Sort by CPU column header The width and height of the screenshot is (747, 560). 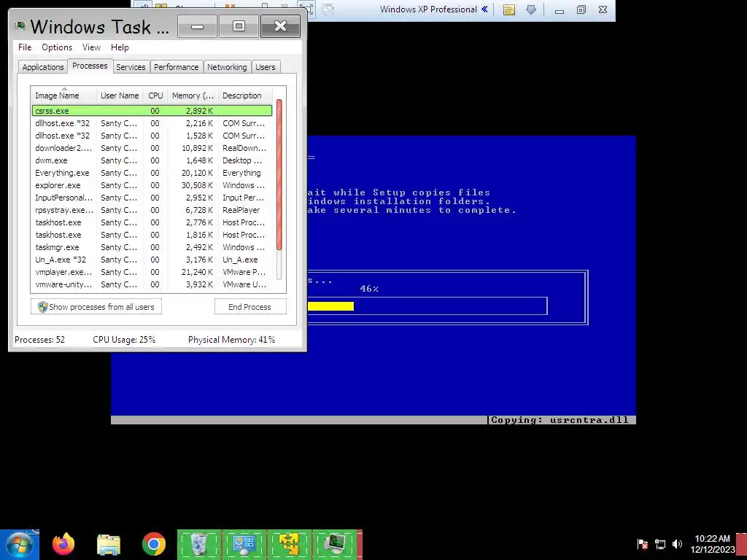(155, 96)
